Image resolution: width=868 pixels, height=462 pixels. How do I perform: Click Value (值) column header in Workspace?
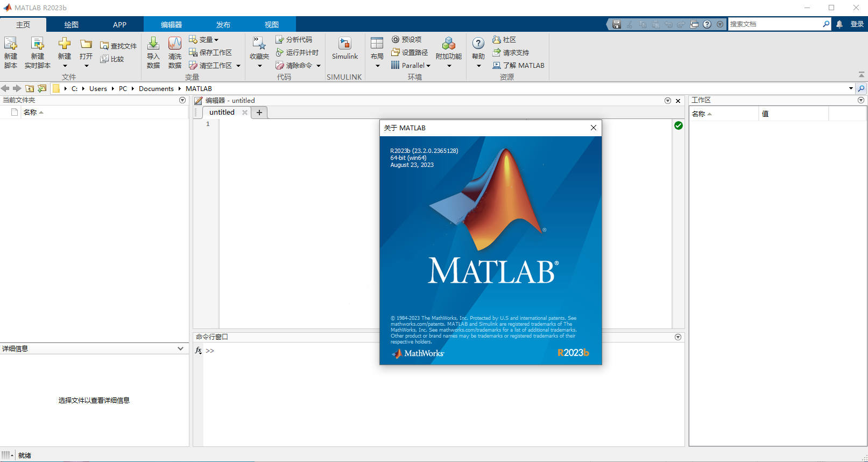pyautogui.click(x=793, y=114)
